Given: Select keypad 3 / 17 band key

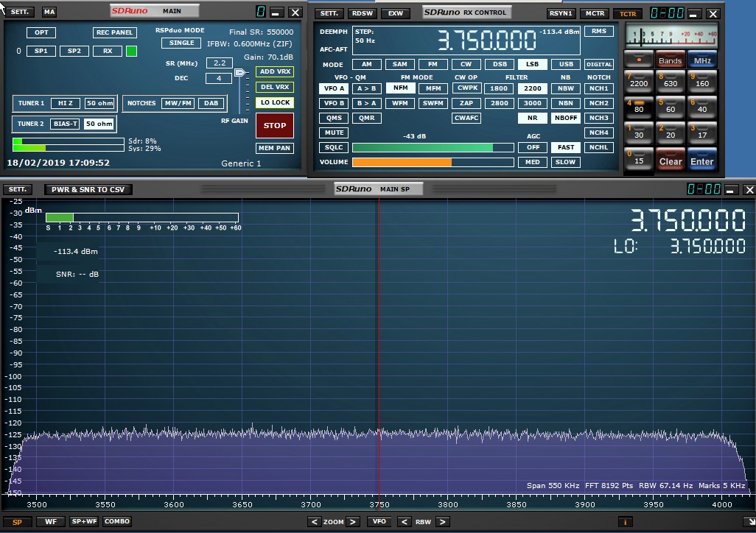Looking at the screenshot, I should pyautogui.click(x=702, y=133).
